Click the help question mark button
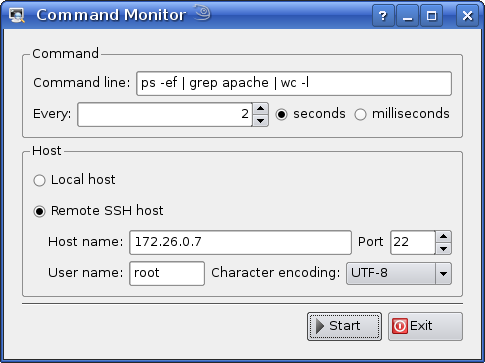 [x=383, y=15]
